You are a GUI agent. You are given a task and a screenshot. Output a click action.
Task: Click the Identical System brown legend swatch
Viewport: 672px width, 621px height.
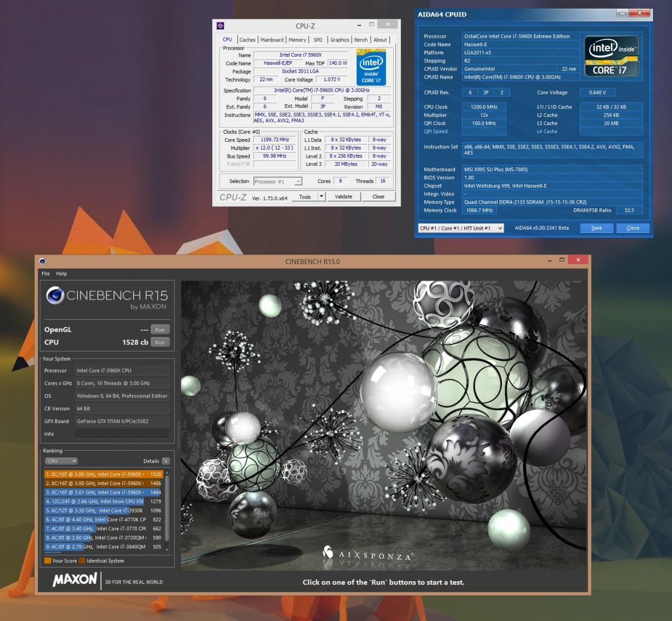click(82, 560)
